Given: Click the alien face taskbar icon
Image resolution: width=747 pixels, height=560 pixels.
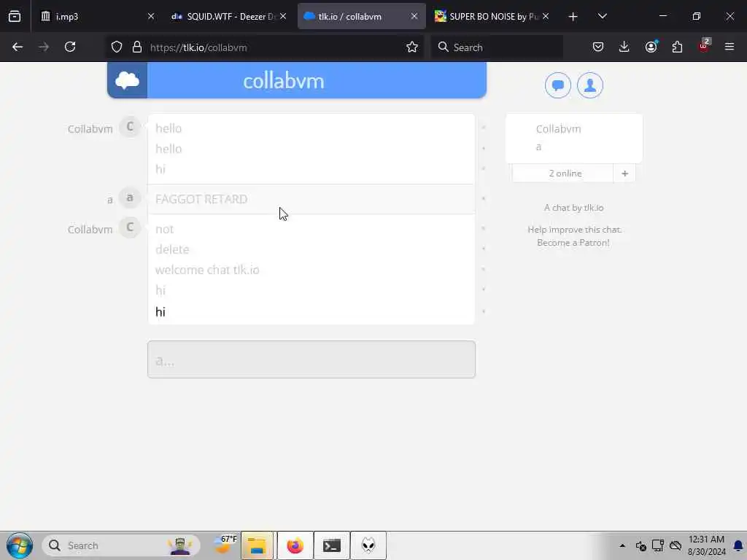Looking at the screenshot, I should 368,545.
